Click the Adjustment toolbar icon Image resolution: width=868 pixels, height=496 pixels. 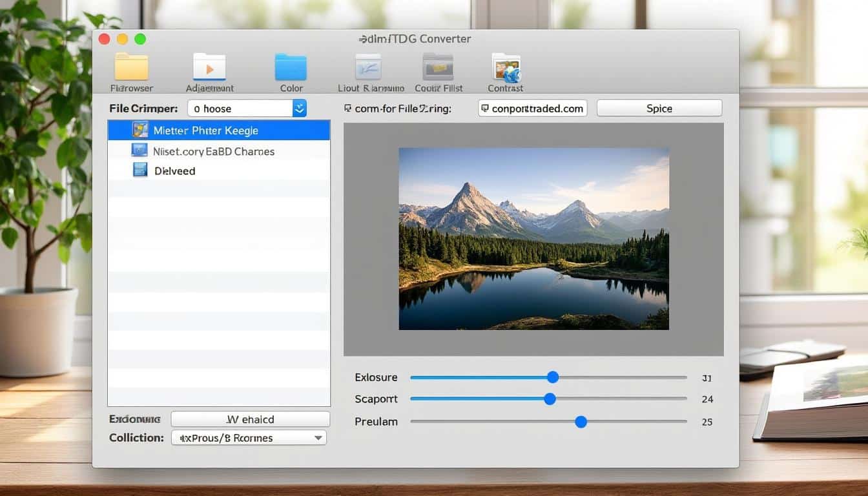coord(209,67)
